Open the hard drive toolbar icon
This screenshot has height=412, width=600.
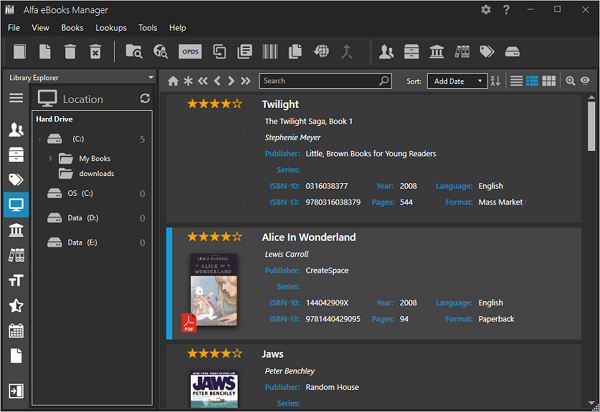pos(512,51)
